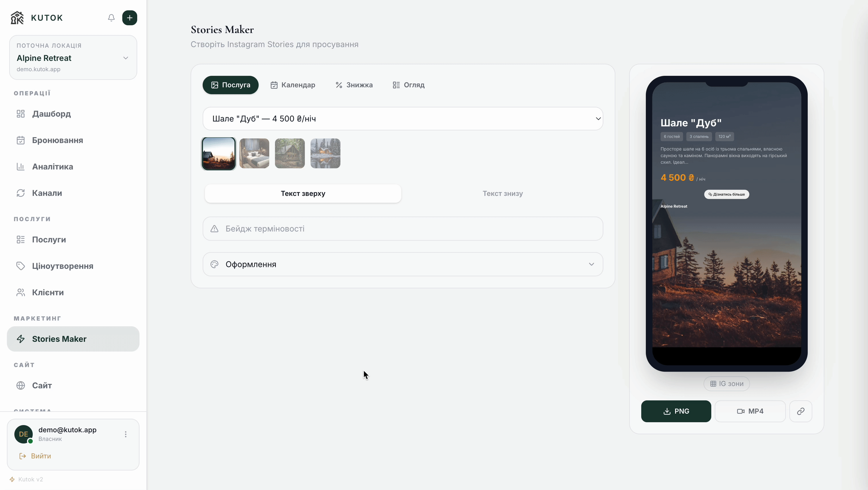Focus the Бейдж терміновості input
Viewport: 868px width, 490px height.
click(x=403, y=229)
